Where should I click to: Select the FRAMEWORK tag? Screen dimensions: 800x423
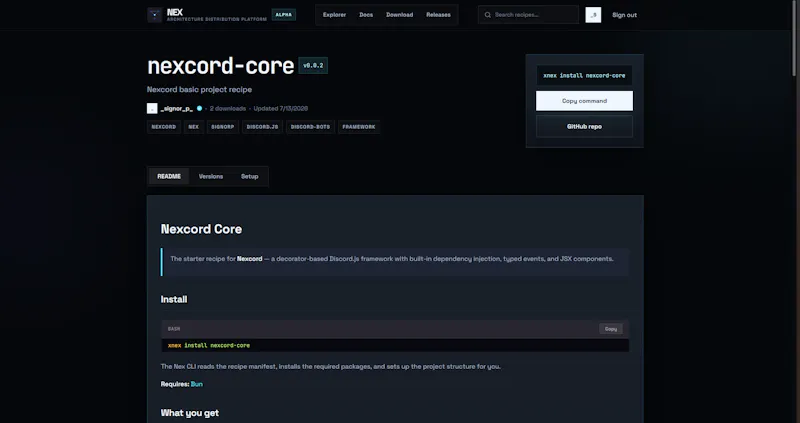coord(359,127)
